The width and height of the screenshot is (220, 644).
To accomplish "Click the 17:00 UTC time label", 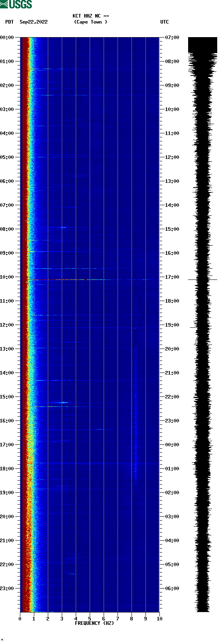I will [x=172, y=277].
